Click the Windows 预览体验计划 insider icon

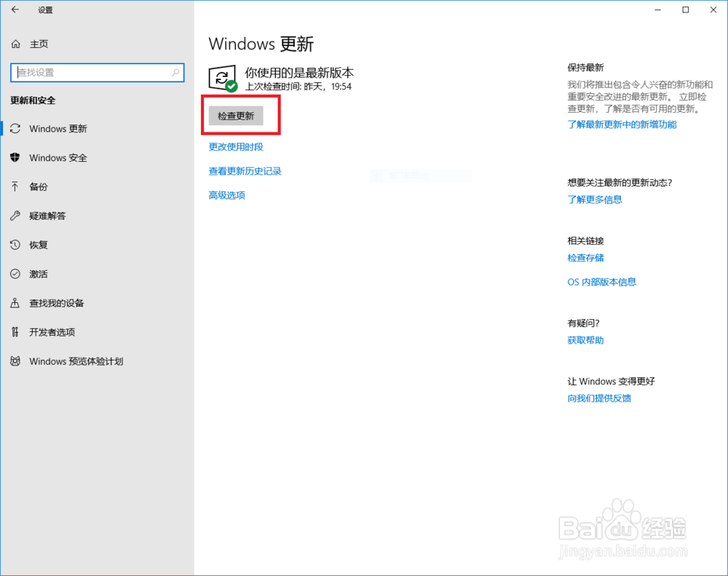(x=15, y=361)
